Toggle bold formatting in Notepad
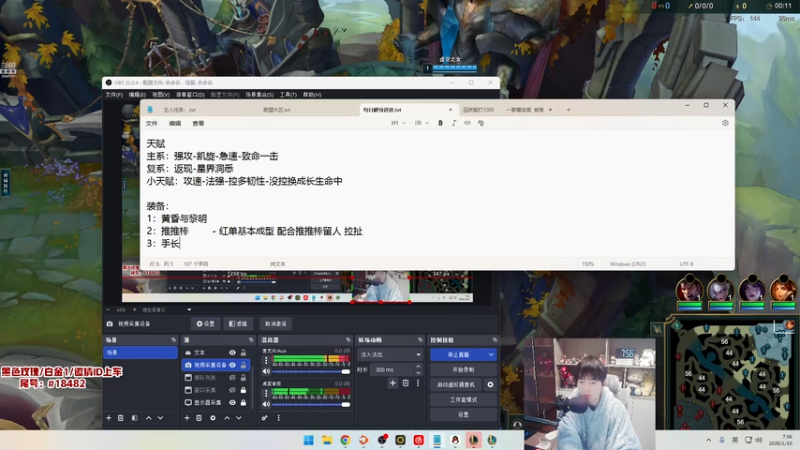Image resolution: width=800 pixels, height=450 pixels. click(440, 123)
